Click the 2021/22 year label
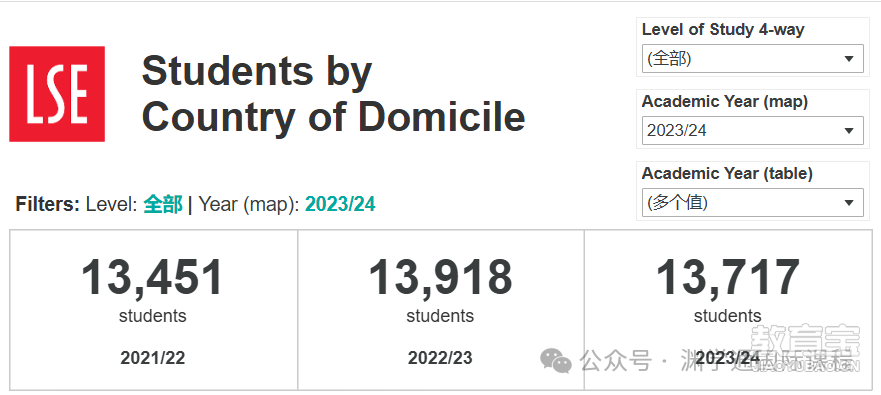Image resolution: width=881 pixels, height=395 pixels. point(153,358)
